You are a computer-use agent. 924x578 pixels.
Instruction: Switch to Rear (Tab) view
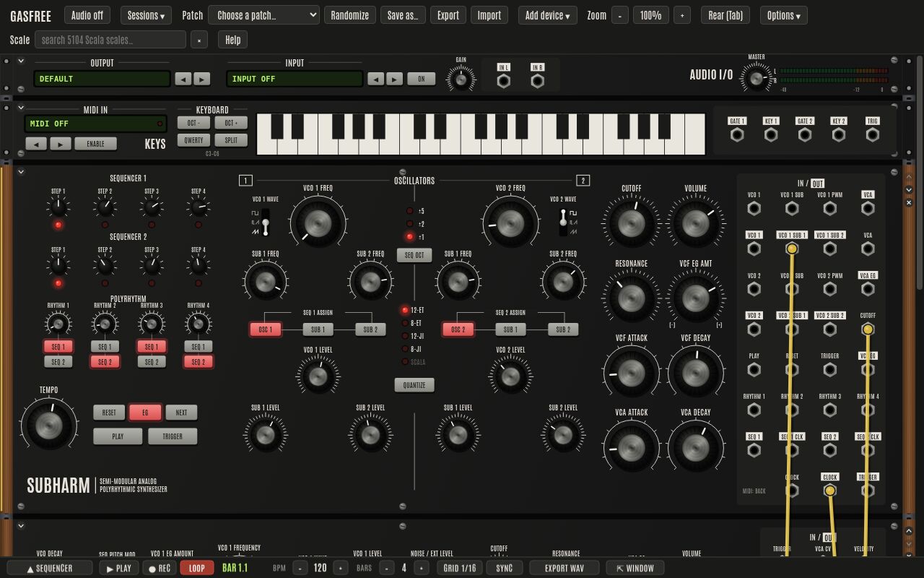click(x=725, y=15)
